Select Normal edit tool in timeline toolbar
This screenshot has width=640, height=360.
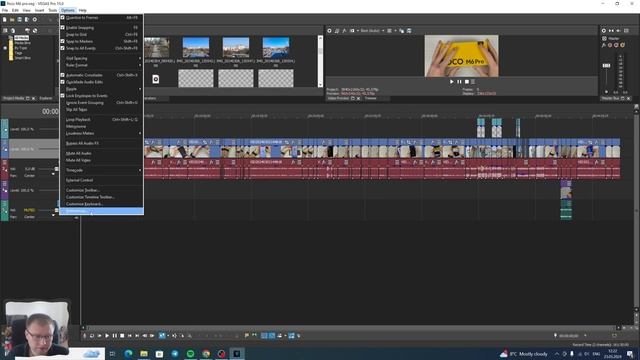tap(162, 336)
